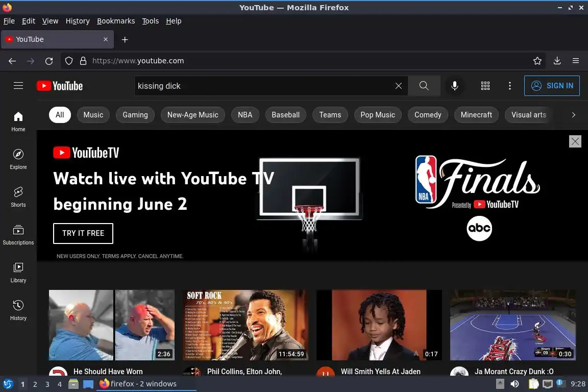
Task: Open the History menu
Action: point(78,21)
